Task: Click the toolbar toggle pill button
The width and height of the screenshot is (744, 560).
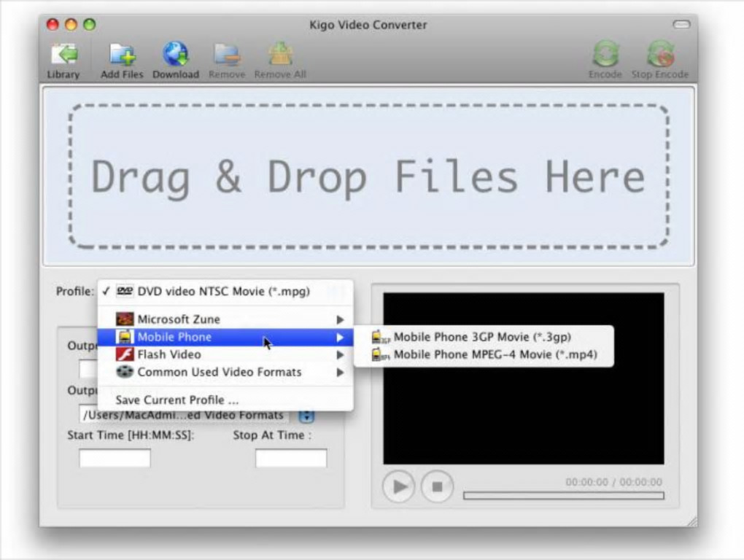Action: pyautogui.click(x=681, y=24)
